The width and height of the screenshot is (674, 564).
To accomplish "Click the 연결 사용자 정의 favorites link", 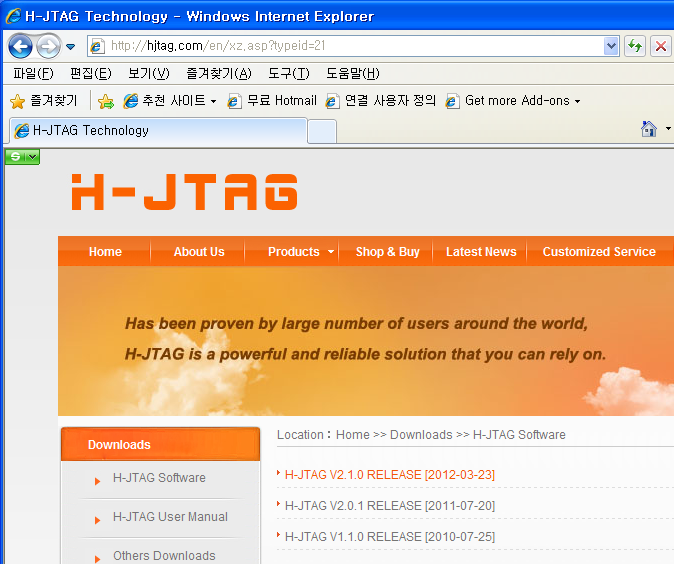I will [x=381, y=101].
